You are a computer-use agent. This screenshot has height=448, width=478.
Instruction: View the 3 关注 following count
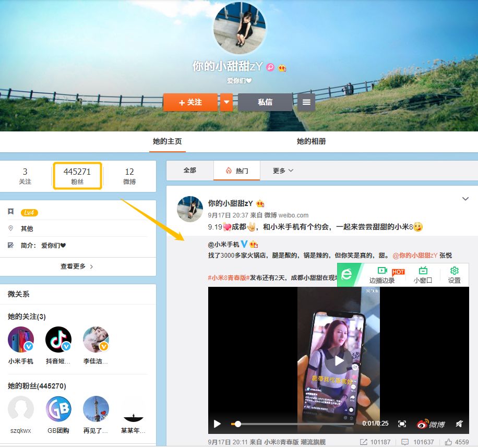(25, 176)
